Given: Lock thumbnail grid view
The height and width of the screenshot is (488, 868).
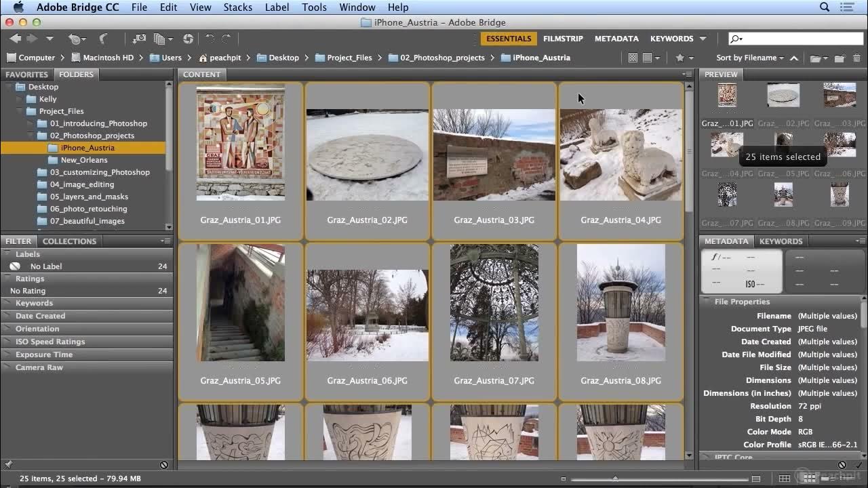Looking at the screenshot, I should coord(785,479).
